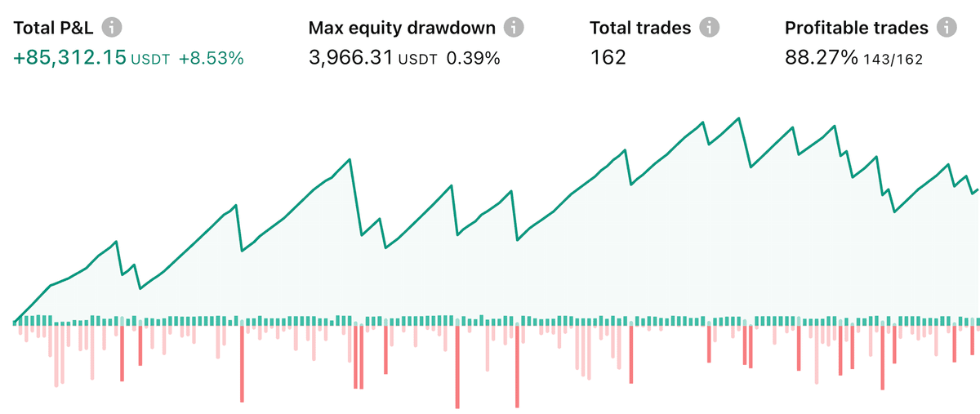Select the 162 total trades value
The image size is (980, 414).
click(x=608, y=58)
